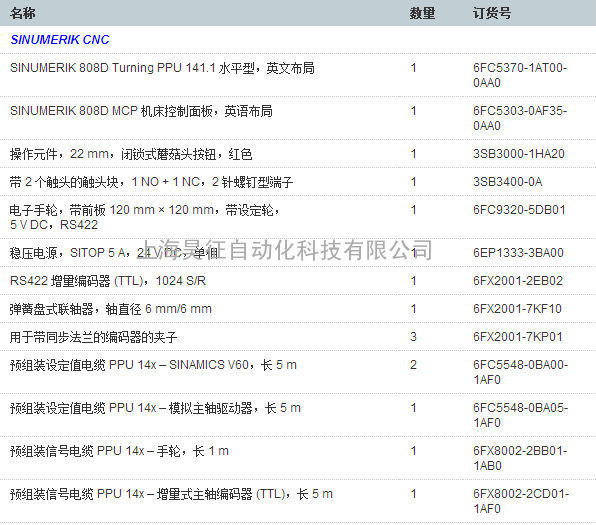
Task: Select the 数量 column header
Action: [422, 13]
